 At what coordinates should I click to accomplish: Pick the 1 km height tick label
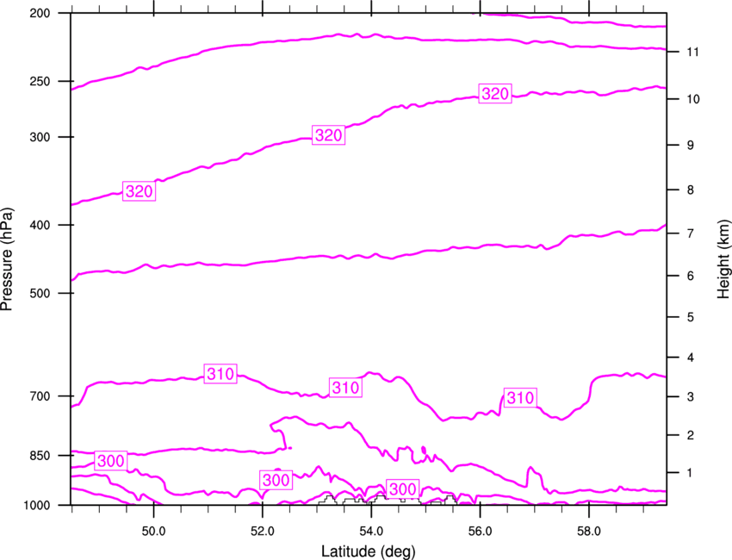tap(690, 473)
